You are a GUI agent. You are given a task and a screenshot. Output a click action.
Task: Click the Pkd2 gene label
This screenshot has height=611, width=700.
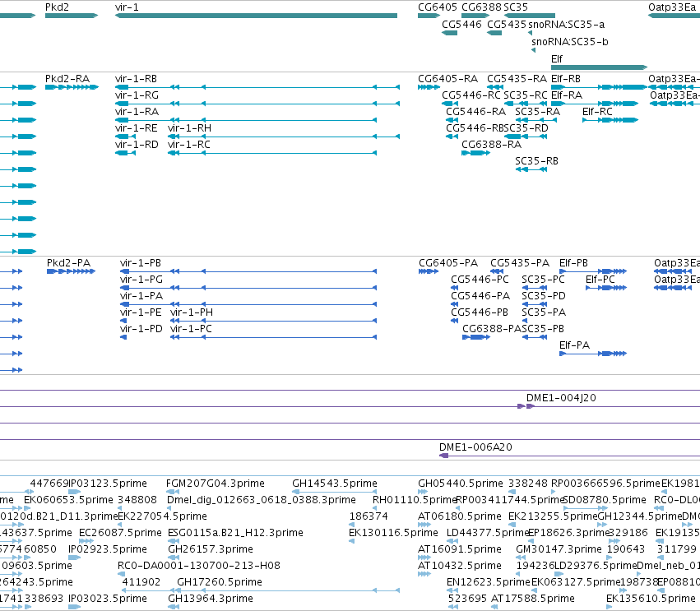(57, 7)
